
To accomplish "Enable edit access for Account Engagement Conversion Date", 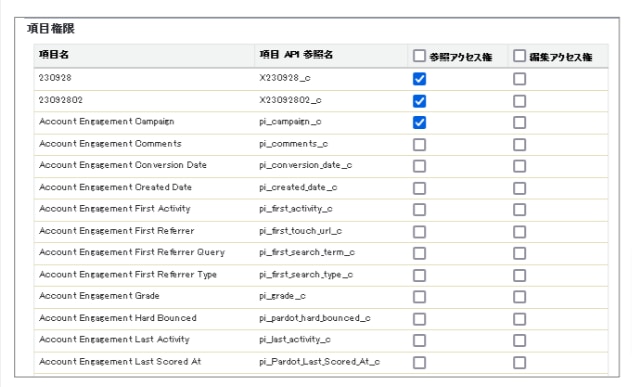I will (x=520, y=166).
